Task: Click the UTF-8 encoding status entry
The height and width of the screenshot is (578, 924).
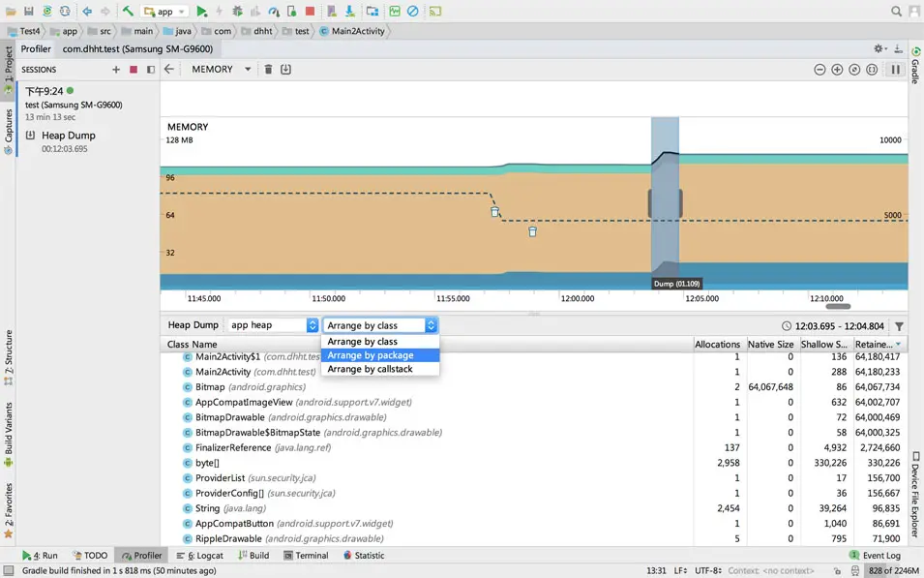Action: click(708, 570)
